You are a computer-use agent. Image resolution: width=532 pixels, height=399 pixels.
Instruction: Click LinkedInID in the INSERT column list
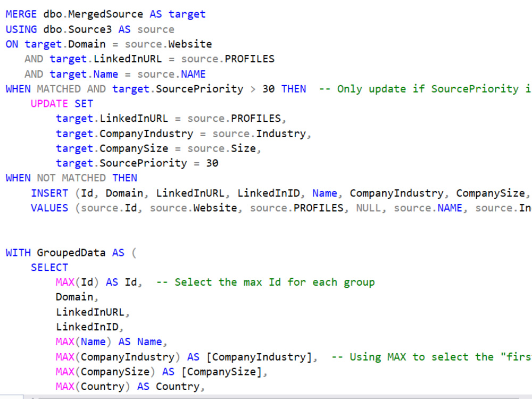[268, 194]
